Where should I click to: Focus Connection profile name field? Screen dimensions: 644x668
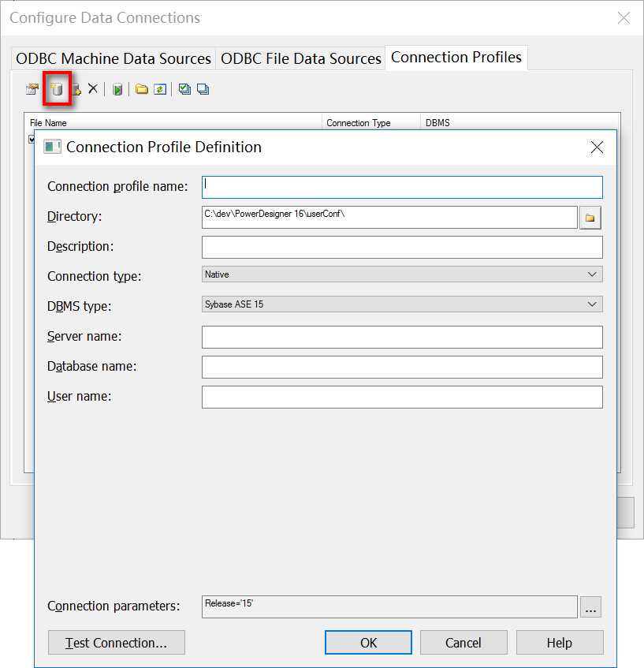tap(402, 188)
